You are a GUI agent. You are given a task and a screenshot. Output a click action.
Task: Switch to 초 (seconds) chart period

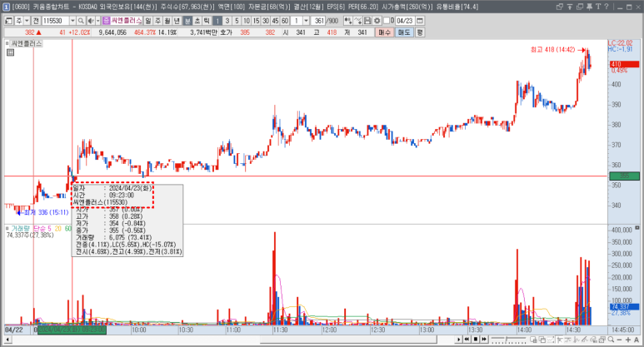click(197, 21)
